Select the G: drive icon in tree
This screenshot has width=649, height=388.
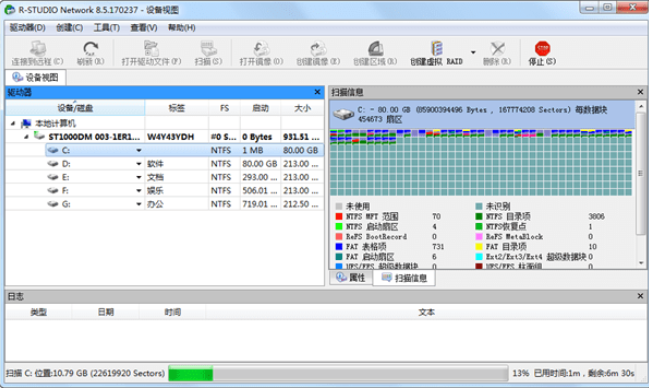click(53, 204)
